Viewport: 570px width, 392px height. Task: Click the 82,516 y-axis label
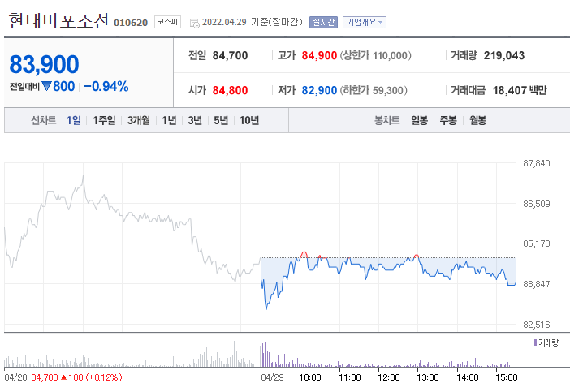(x=537, y=325)
